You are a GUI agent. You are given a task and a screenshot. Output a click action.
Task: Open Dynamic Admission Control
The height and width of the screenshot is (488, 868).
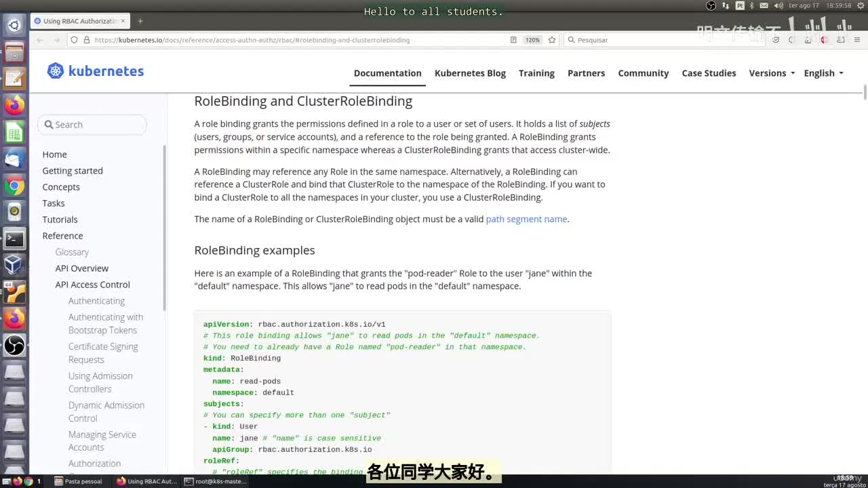[x=106, y=411]
